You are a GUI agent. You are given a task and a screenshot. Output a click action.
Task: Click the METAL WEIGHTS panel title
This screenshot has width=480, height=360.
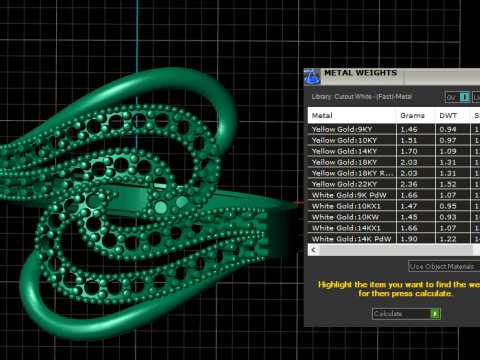[360, 73]
